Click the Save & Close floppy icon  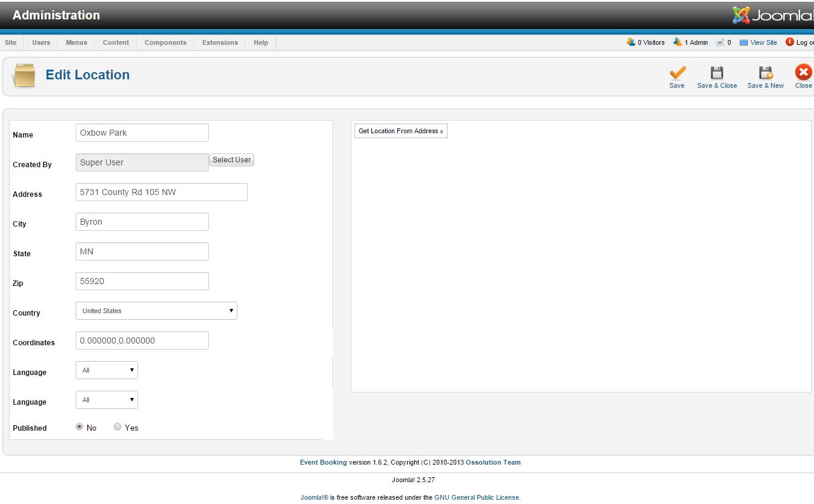pyautogui.click(x=716, y=73)
